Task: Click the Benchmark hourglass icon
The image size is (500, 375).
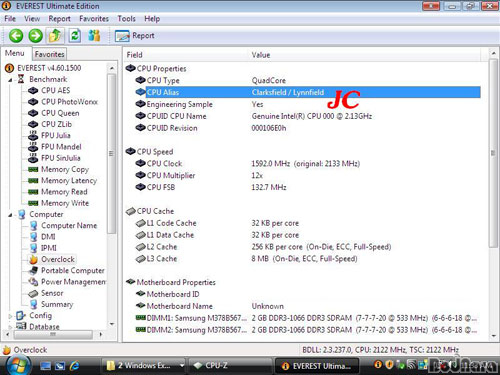Action: pyautogui.click(x=21, y=79)
